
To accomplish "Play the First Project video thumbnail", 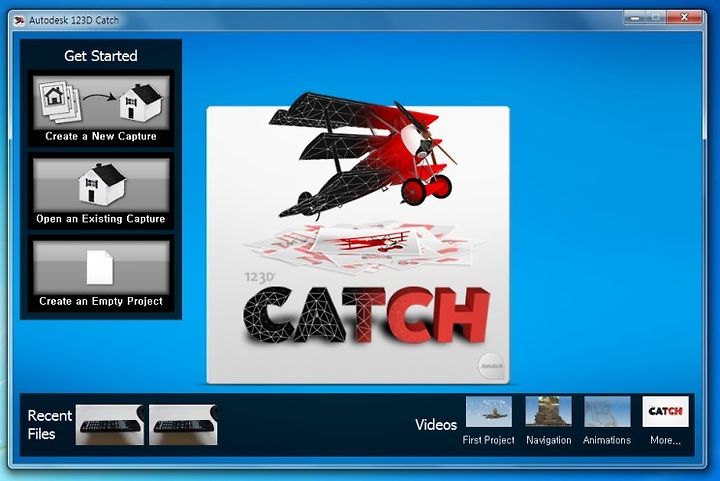I will click(489, 412).
